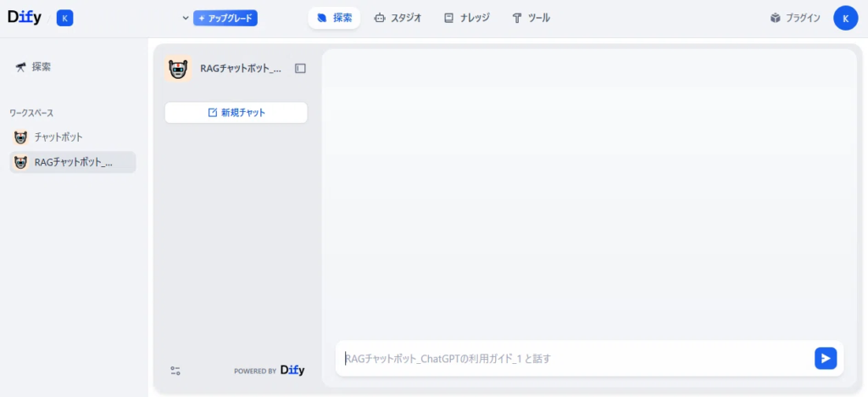This screenshot has width=868, height=397.
Task: Switch to the 探索 tab
Action: (334, 19)
